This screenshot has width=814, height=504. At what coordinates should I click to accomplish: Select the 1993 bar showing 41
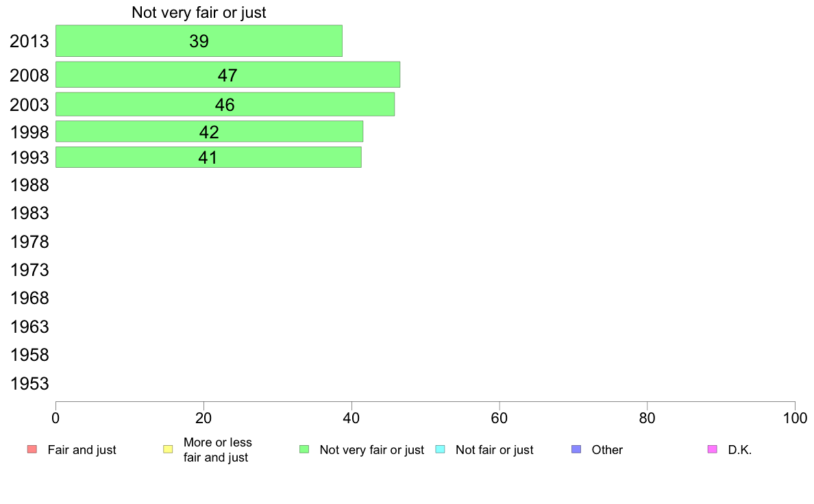(209, 157)
